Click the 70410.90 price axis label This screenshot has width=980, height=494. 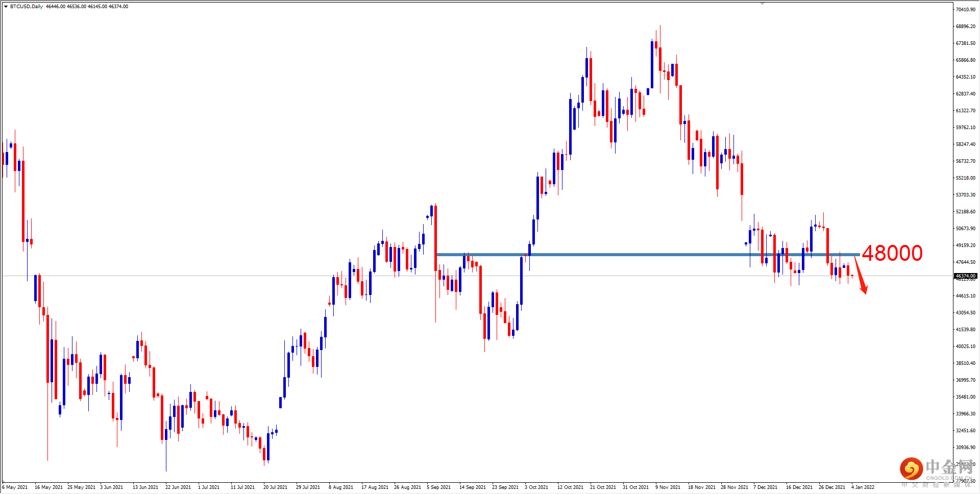(x=966, y=10)
